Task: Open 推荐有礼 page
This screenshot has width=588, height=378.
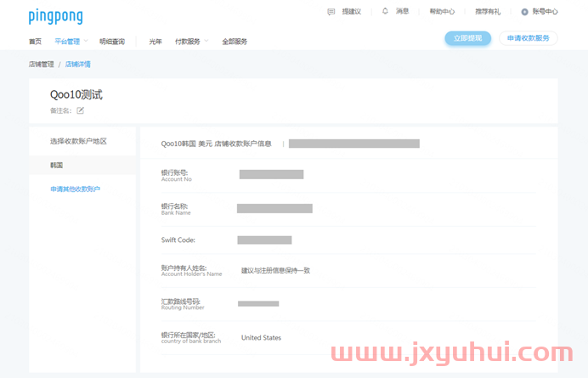Action: [x=488, y=12]
